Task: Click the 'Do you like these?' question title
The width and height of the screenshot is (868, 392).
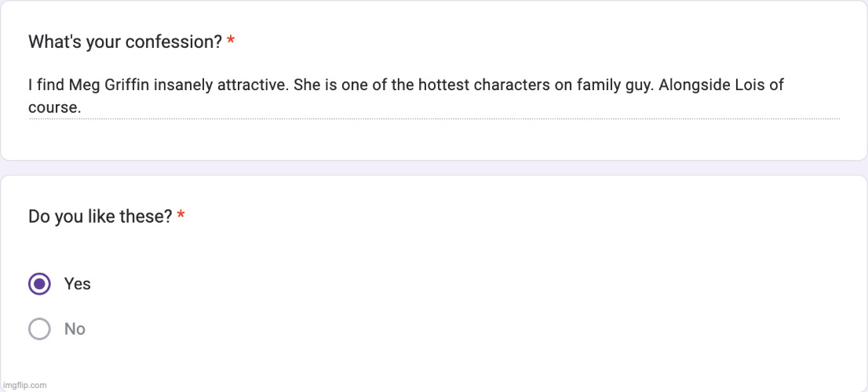Action: pyautogui.click(x=100, y=216)
